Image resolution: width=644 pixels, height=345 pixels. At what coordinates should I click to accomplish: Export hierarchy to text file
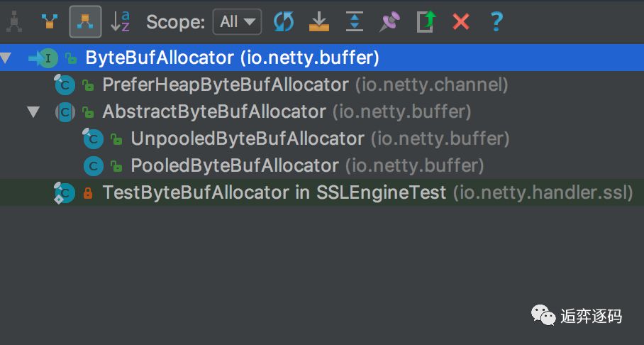click(x=426, y=22)
